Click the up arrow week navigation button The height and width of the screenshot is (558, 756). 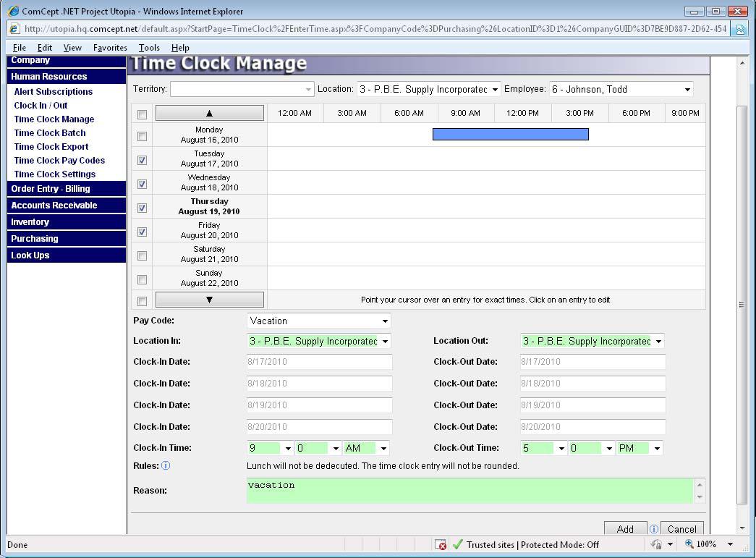(210, 113)
